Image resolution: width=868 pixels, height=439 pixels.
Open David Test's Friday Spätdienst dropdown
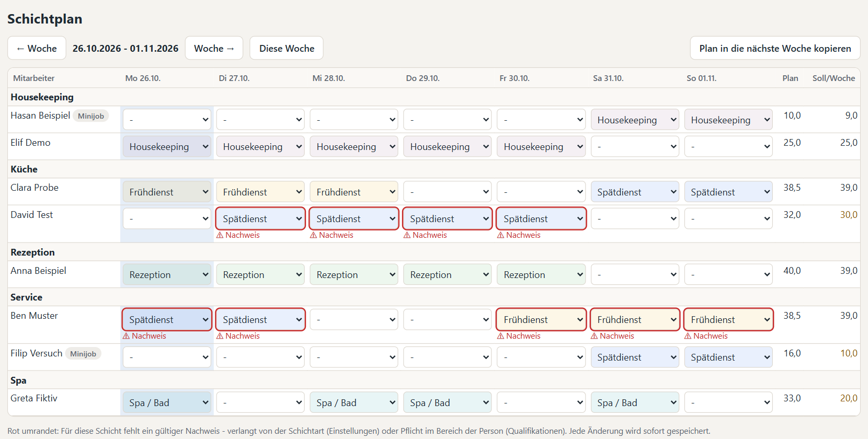[541, 218]
